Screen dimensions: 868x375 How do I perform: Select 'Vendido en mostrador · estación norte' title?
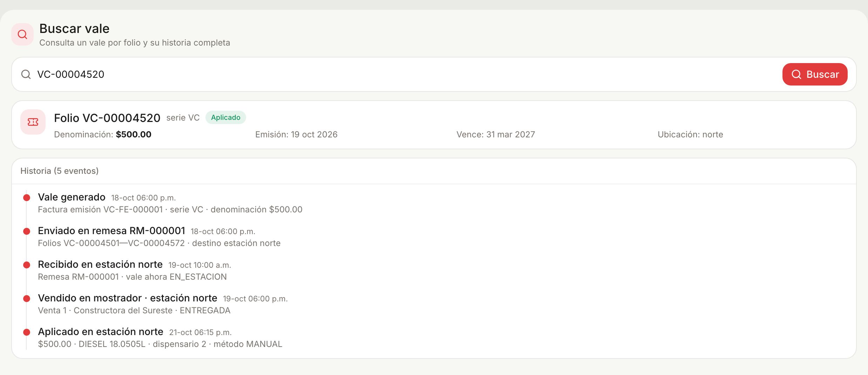click(128, 298)
